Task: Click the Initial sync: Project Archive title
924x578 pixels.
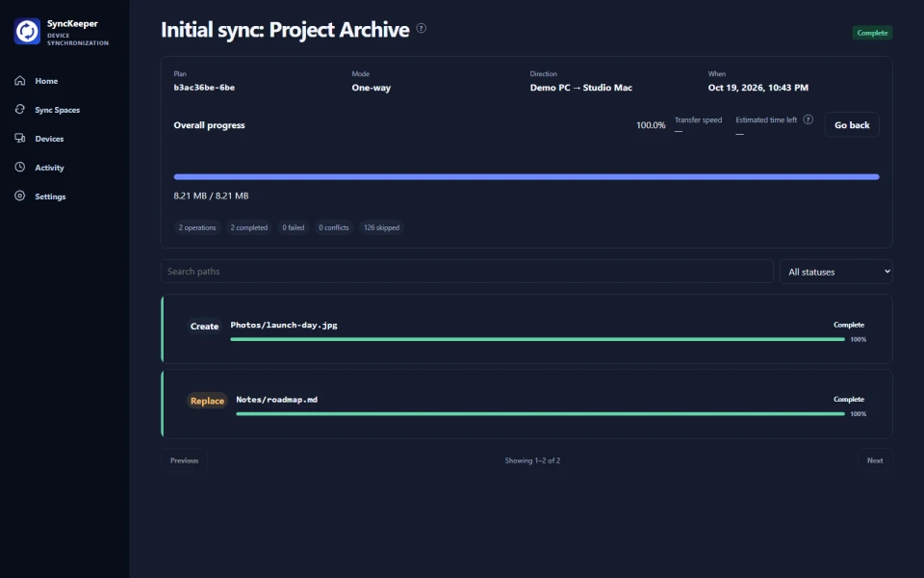Action: pyautogui.click(x=285, y=30)
